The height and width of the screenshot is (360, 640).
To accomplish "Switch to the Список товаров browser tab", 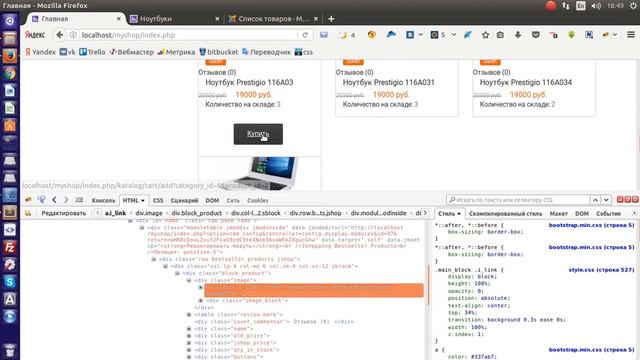I will pyautogui.click(x=274, y=19).
